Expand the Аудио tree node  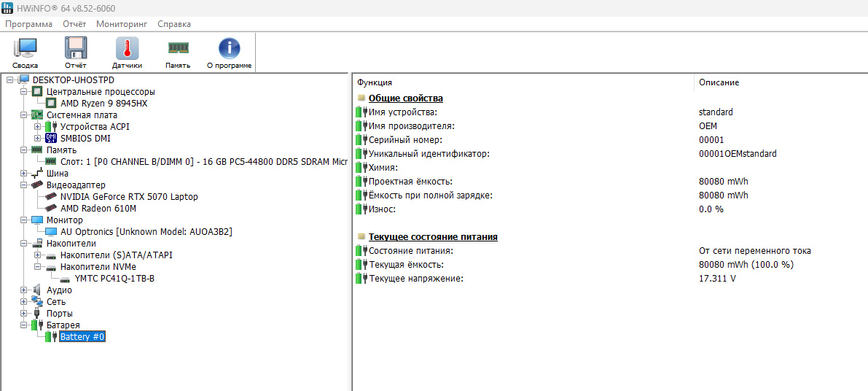[23, 290]
